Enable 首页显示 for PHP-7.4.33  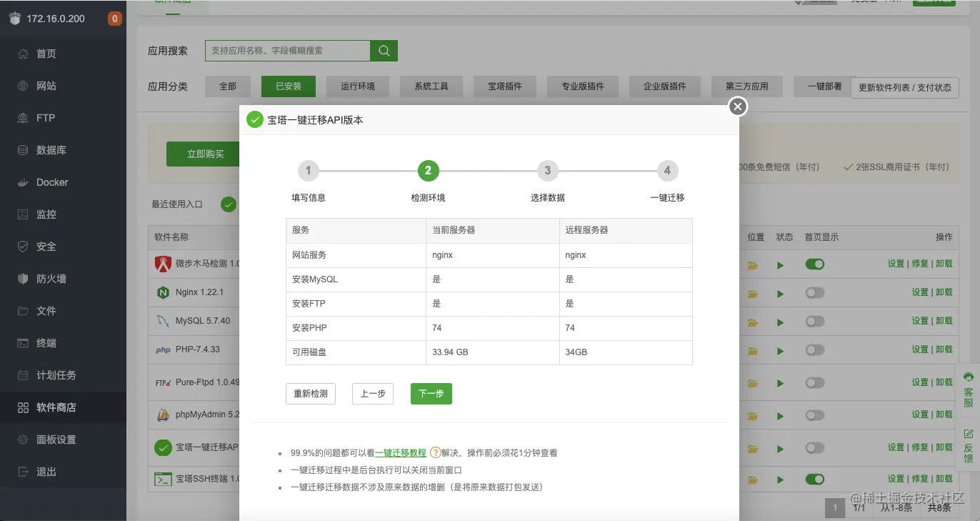pos(815,349)
